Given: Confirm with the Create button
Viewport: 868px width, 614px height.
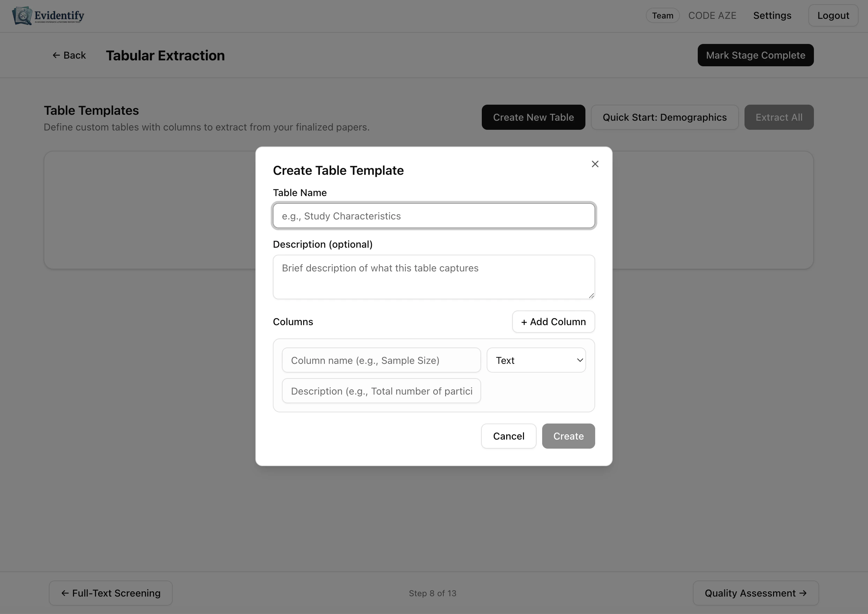Looking at the screenshot, I should coord(568,436).
